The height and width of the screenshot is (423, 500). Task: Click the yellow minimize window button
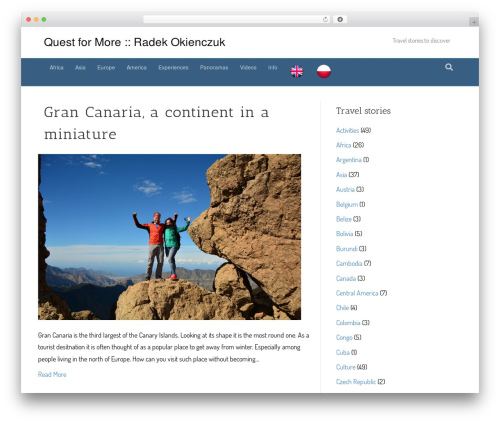(x=36, y=19)
